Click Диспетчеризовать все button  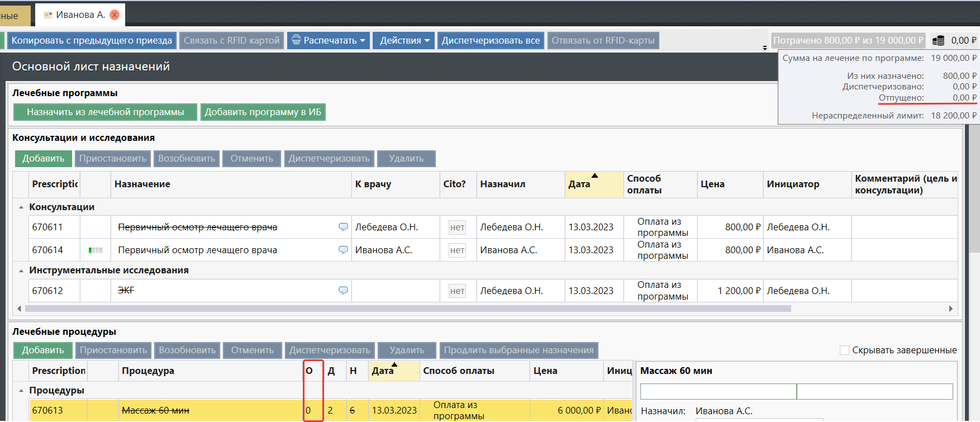(490, 40)
